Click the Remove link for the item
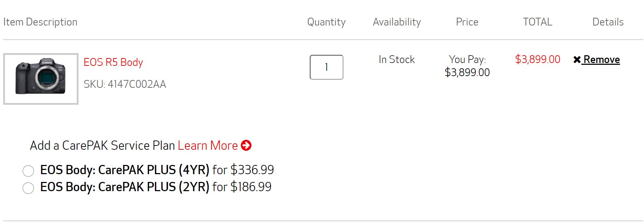Screen dimensions: 644x223 point(601,59)
